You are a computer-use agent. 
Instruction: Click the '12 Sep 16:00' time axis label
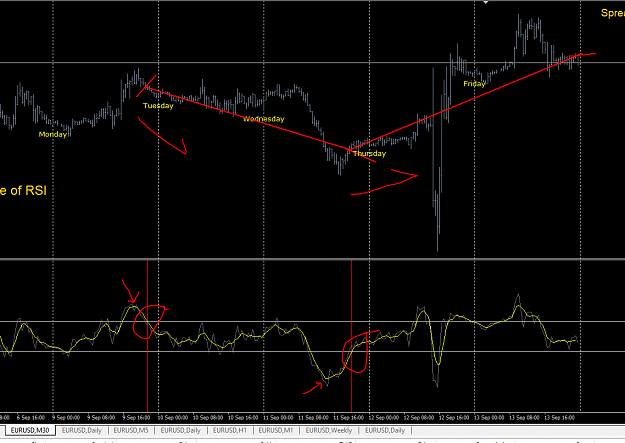tap(454, 418)
